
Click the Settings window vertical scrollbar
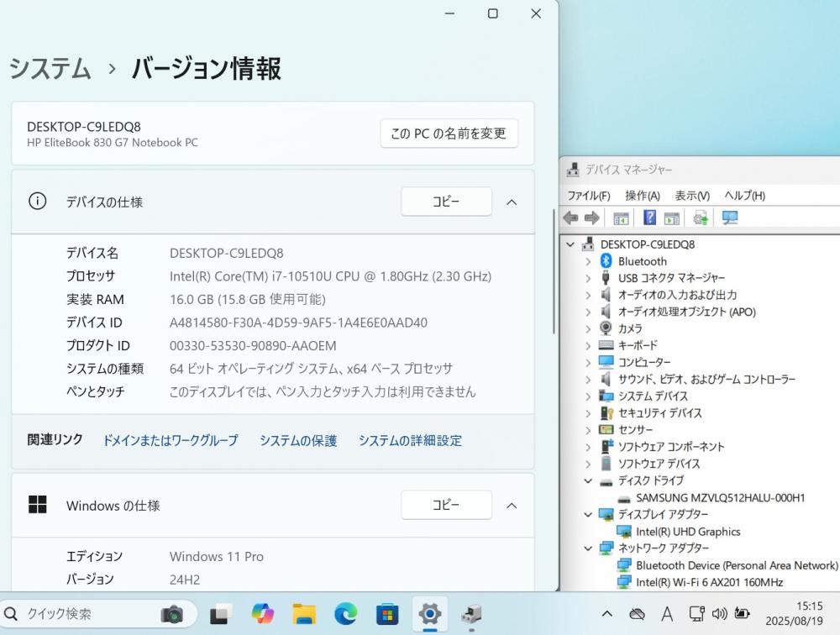554,272
